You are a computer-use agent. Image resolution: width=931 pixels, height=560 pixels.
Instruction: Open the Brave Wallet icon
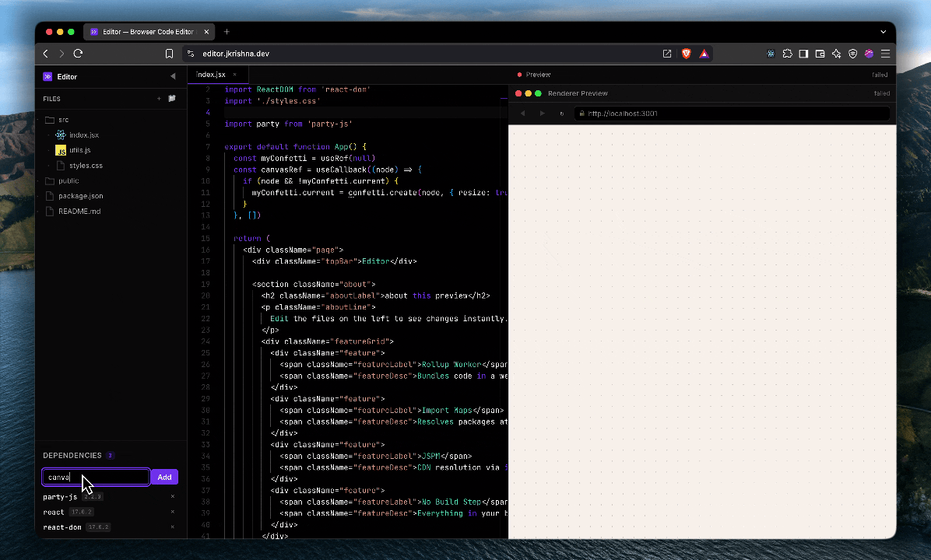820,54
